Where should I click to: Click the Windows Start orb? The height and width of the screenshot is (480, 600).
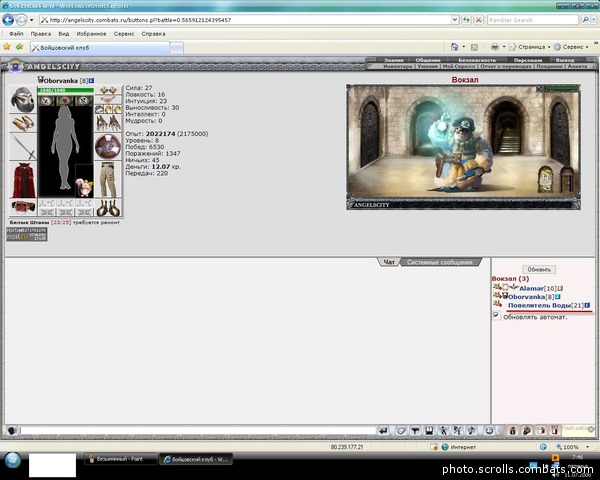[x=12, y=460]
